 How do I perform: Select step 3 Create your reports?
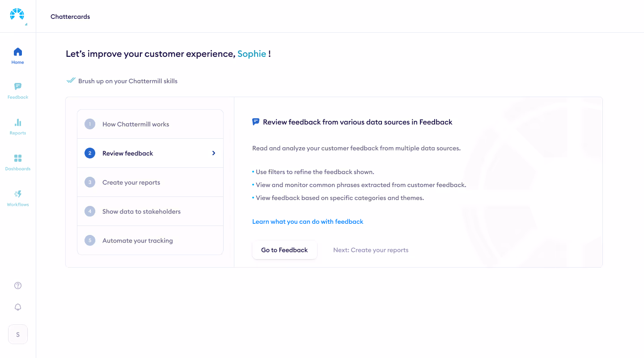(x=150, y=182)
